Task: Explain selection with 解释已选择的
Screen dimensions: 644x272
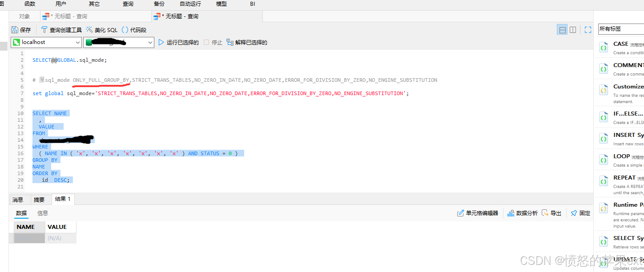Action: (247, 42)
